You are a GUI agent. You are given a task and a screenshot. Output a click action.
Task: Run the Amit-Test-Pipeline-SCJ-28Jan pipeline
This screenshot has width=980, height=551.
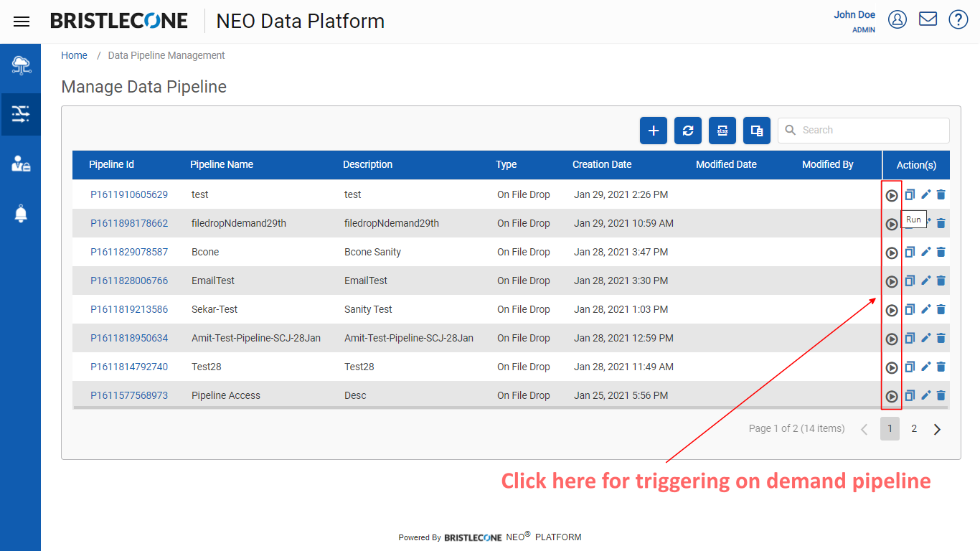pyautogui.click(x=892, y=339)
